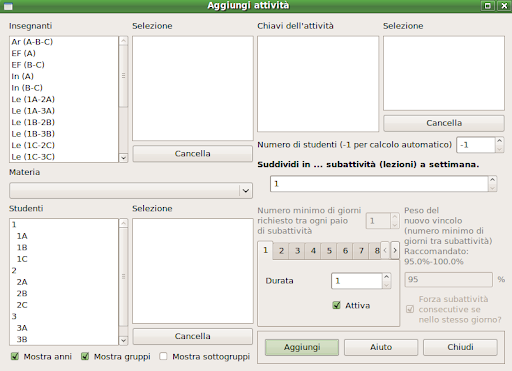Select group 1C in Studenti list

tap(64, 259)
